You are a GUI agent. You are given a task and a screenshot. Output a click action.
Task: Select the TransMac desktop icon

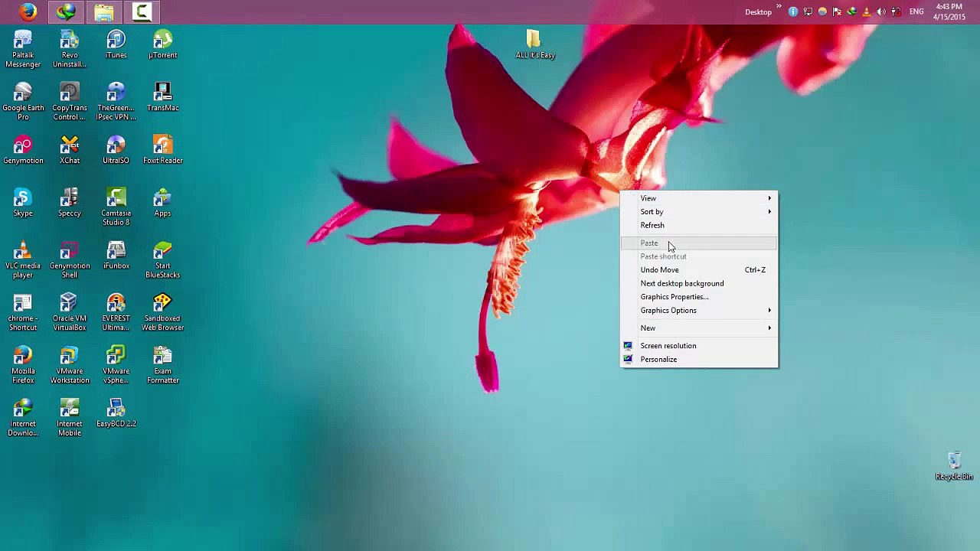(163, 97)
